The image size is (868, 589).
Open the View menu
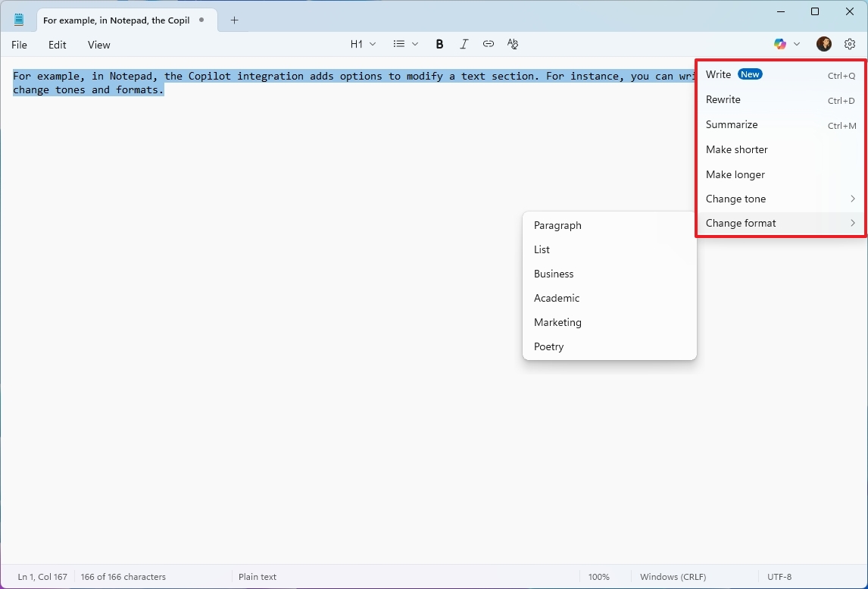[x=98, y=45]
